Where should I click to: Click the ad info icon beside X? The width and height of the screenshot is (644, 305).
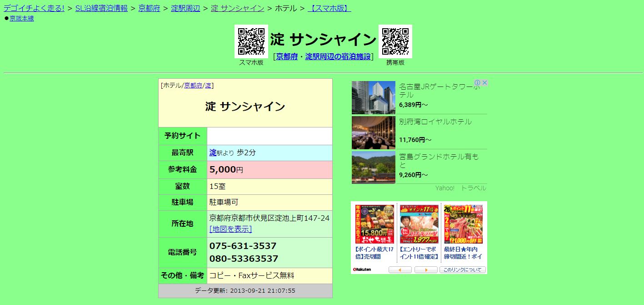(x=477, y=83)
